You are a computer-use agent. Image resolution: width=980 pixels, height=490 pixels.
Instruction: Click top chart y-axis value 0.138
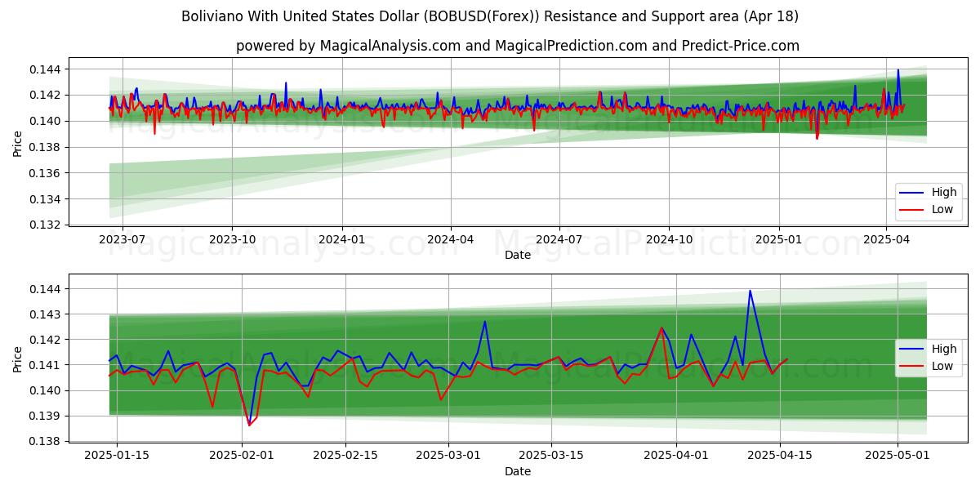point(46,147)
